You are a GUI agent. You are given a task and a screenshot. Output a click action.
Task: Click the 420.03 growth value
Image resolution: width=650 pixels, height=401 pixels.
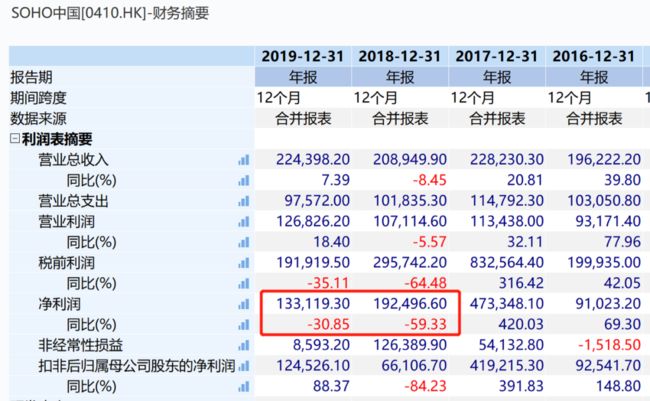[x=521, y=324]
